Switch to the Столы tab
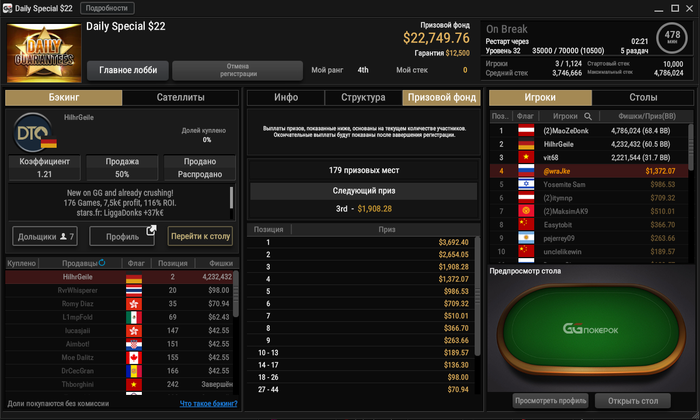Viewport: 700px width, 420px height. tap(643, 97)
